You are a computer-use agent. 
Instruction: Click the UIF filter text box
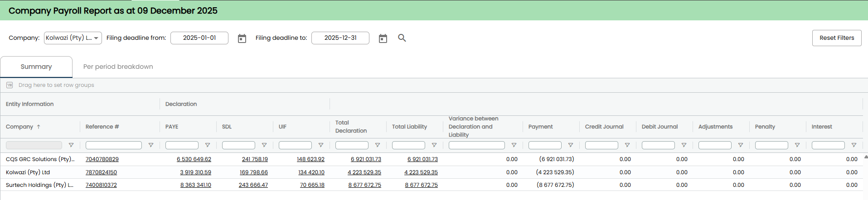tap(295, 145)
